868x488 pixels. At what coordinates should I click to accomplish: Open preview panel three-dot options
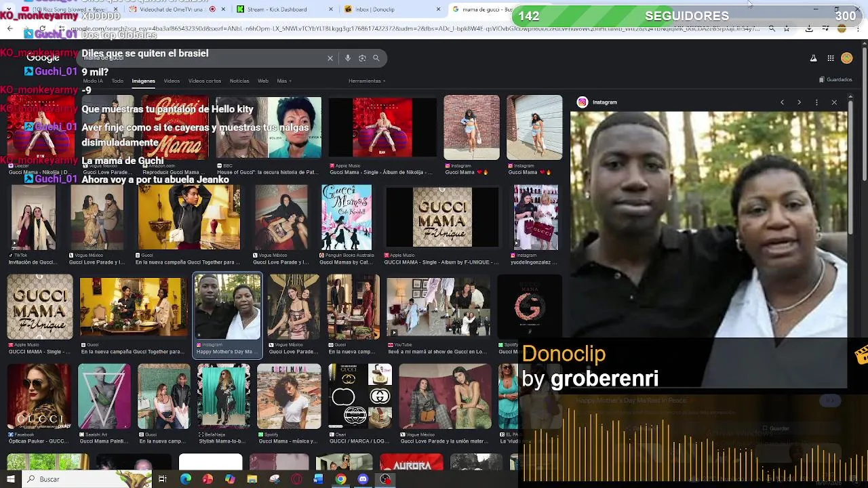click(x=816, y=102)
